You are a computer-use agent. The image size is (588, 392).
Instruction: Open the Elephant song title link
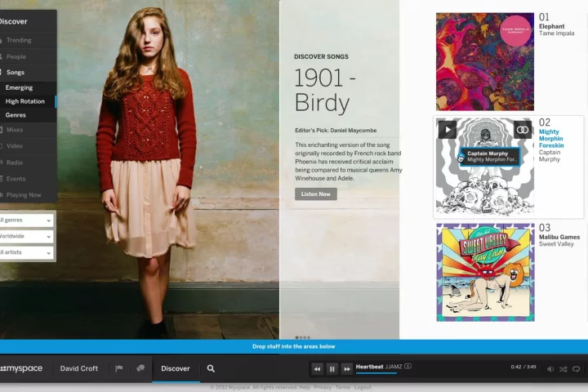(x=551, y=26)
